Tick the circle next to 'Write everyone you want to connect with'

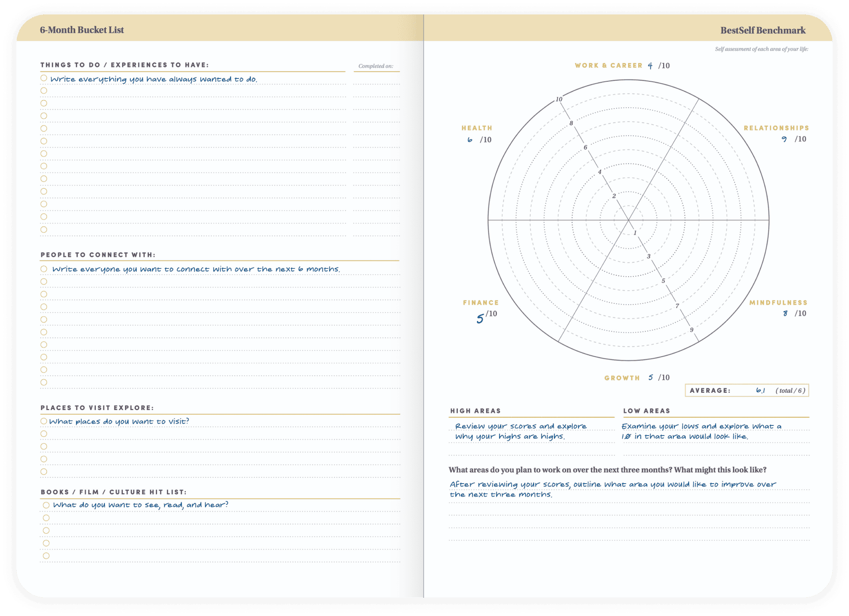pos(44,269)
